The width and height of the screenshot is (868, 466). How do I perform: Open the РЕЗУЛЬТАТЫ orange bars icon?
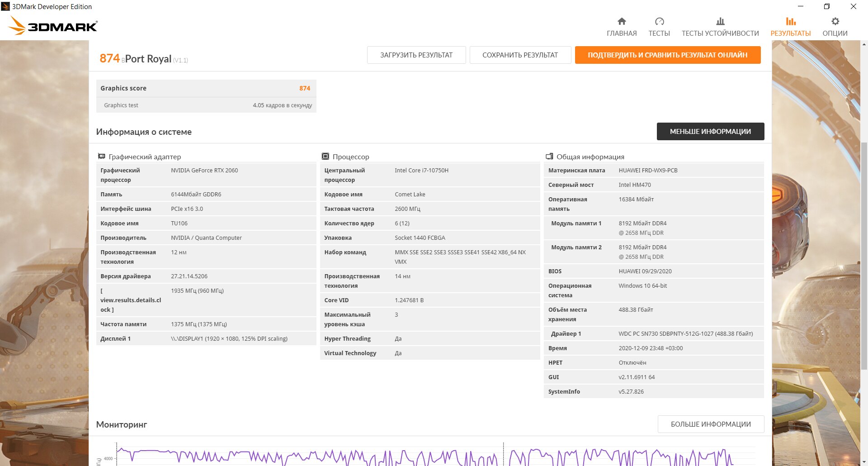pyautogui.click(x=791, y=21)
